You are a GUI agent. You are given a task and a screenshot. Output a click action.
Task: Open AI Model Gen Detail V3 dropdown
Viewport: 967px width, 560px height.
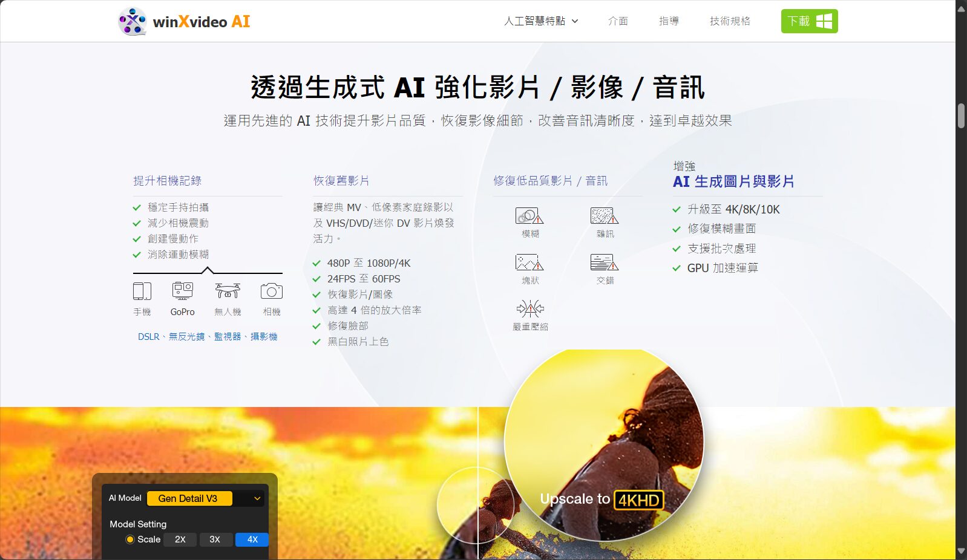206,498
